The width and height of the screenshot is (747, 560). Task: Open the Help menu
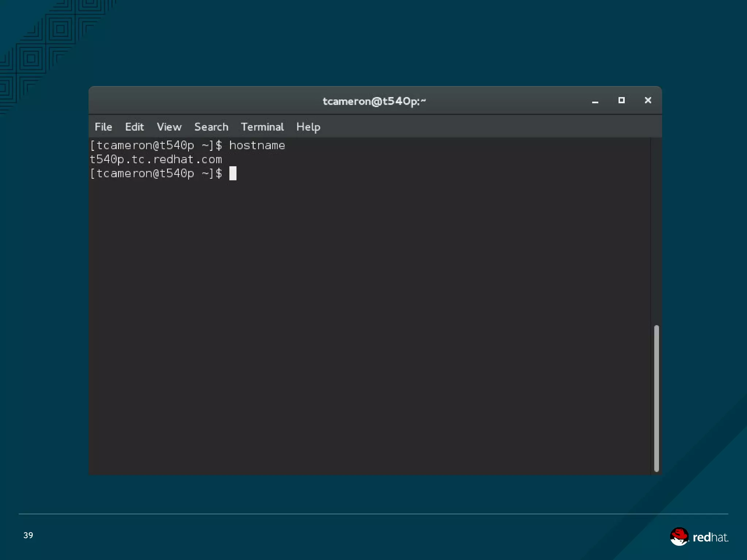(308, 127)
